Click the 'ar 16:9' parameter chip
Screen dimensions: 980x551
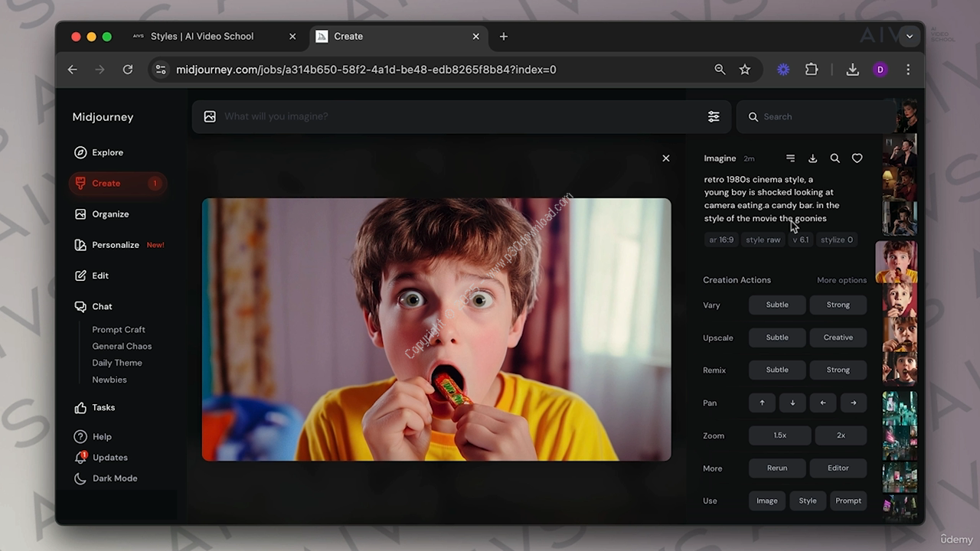(721, 240)
